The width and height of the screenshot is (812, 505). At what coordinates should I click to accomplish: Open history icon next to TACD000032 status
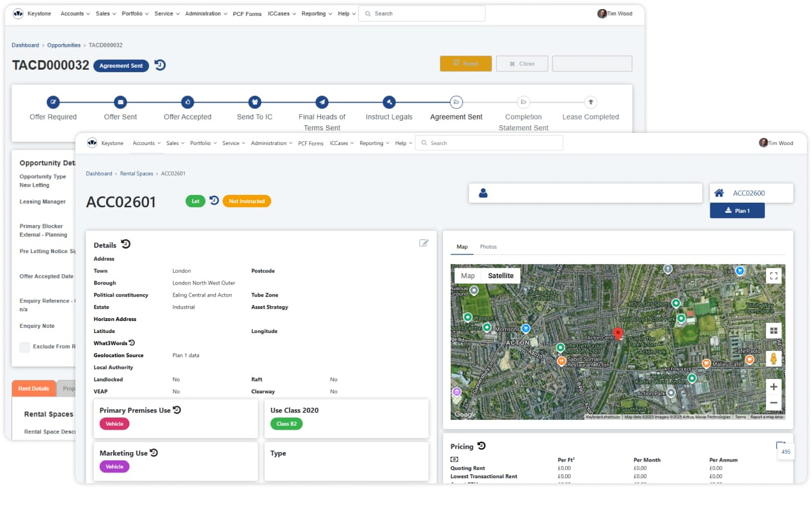[160, 65]
